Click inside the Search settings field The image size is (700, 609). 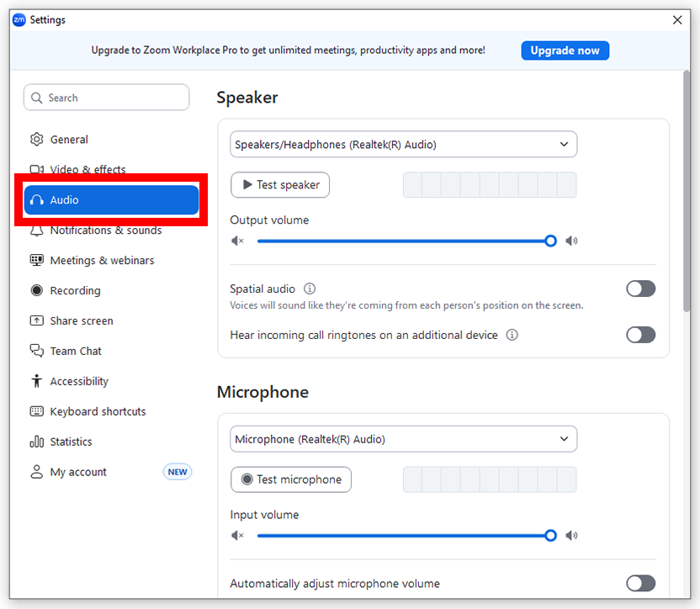pos(106,97)
